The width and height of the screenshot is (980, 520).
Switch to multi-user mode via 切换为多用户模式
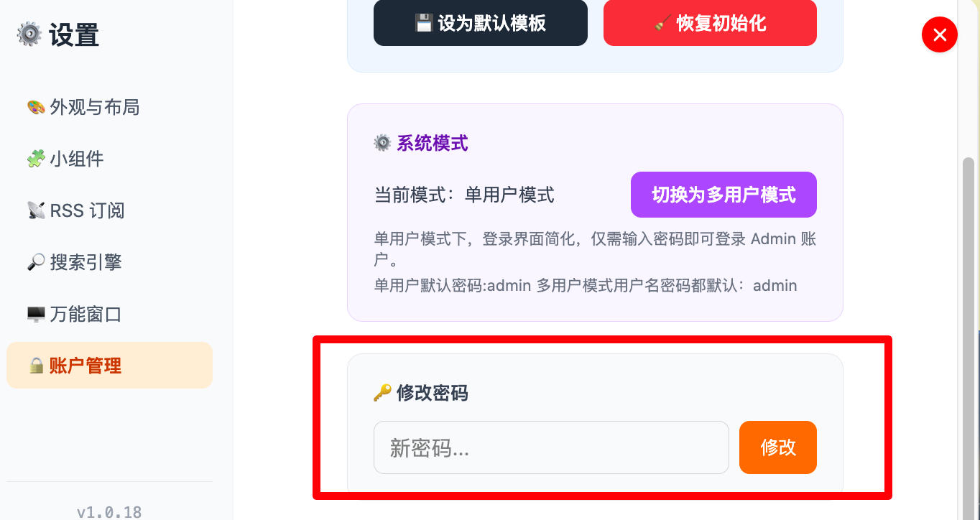[x=724, y=195]
